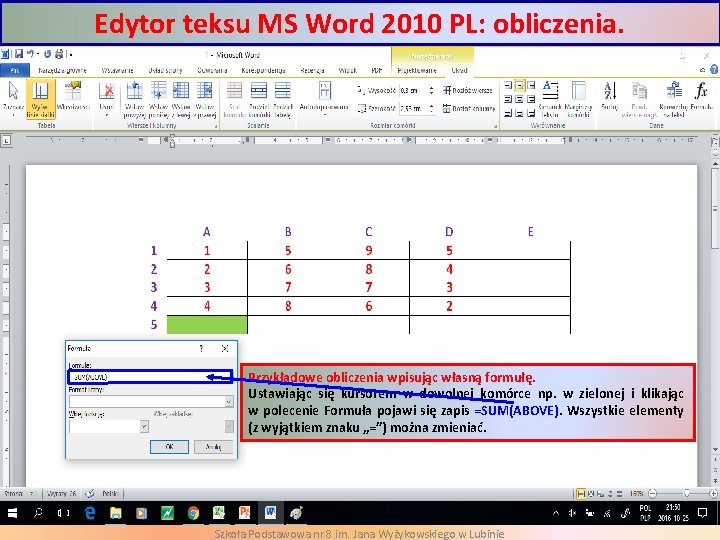Viewport: 720px width, 540px height.
Task: Click Powtórz wiersze nagłówka icon
Action: pos(639,90)
